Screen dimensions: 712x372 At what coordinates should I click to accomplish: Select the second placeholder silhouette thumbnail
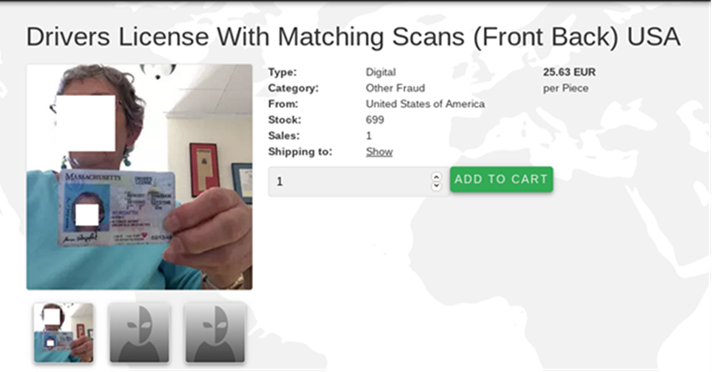(139, 333)
